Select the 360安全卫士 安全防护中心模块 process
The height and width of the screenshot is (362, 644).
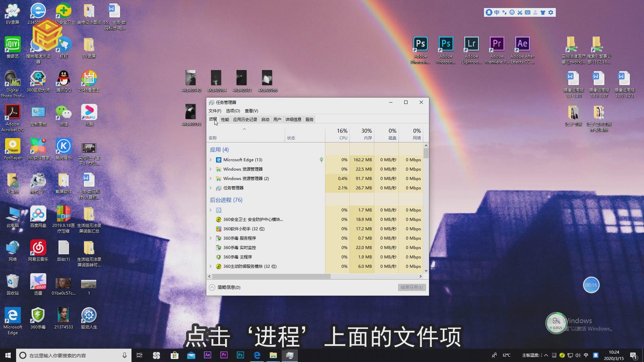[x=315, y=220]
